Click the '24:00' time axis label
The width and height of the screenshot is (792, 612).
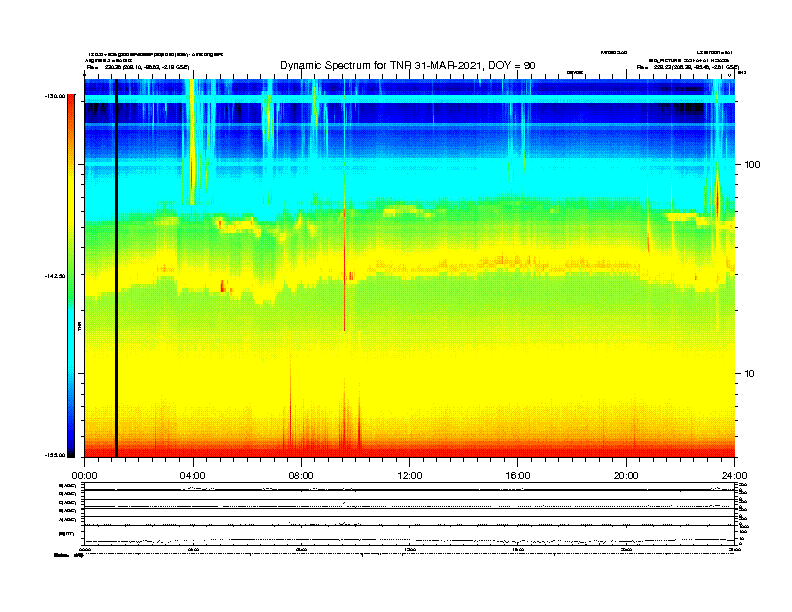pyautogui.click(x=734, y=476)
